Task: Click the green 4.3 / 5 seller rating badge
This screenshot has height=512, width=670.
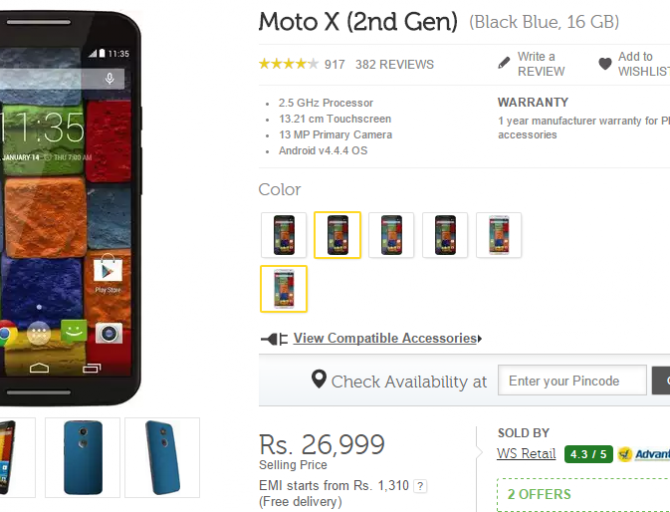Action: click(x=588, y=454)
